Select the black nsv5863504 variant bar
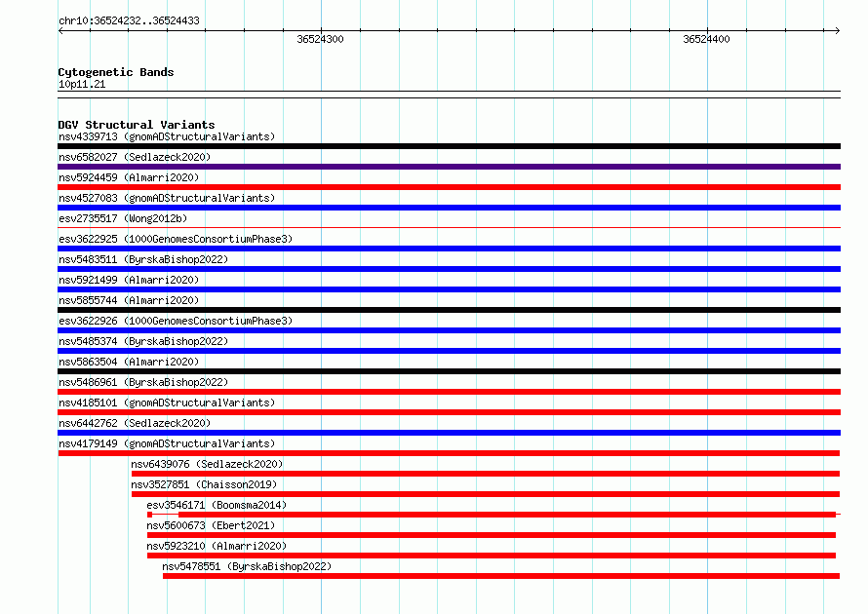 point(449,371)
